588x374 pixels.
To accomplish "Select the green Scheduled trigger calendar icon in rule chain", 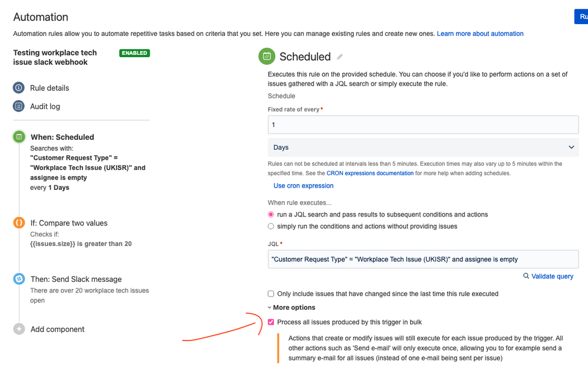I will 19,137.
